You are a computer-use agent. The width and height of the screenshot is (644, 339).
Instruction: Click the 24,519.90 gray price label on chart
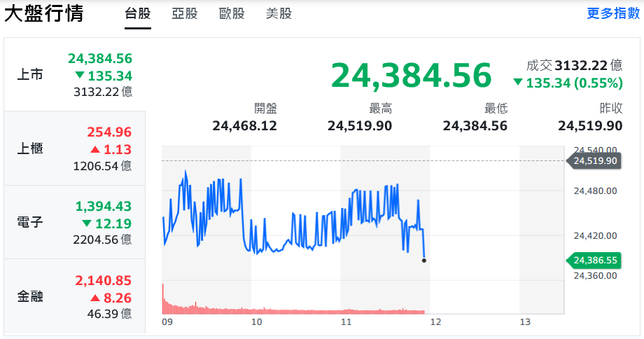point(594,161)
